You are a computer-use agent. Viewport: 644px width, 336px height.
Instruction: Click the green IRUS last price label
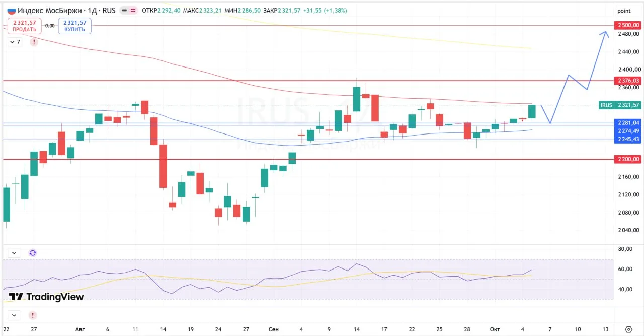(x=620, y=105)
